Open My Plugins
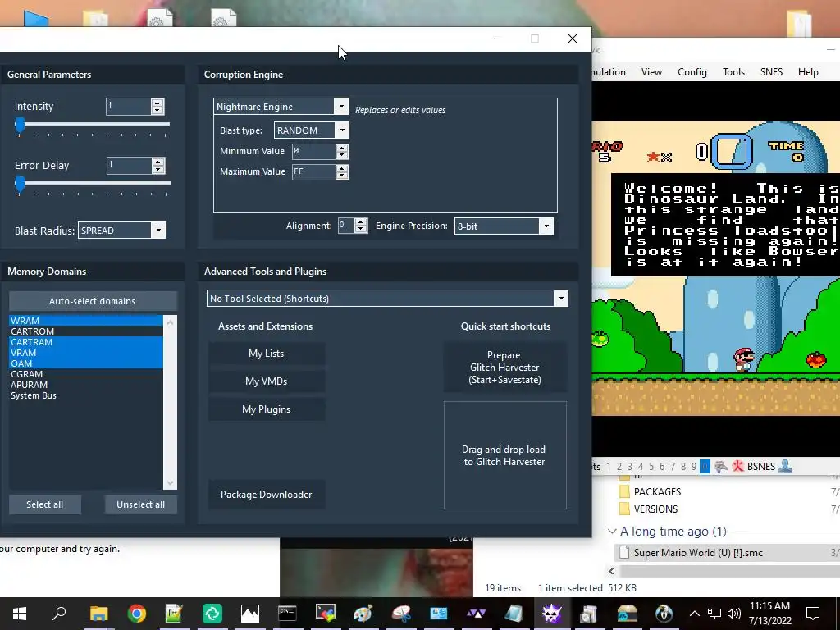This screenshot has width=840, height=630. pyautogui.click(x=267, y=409)
